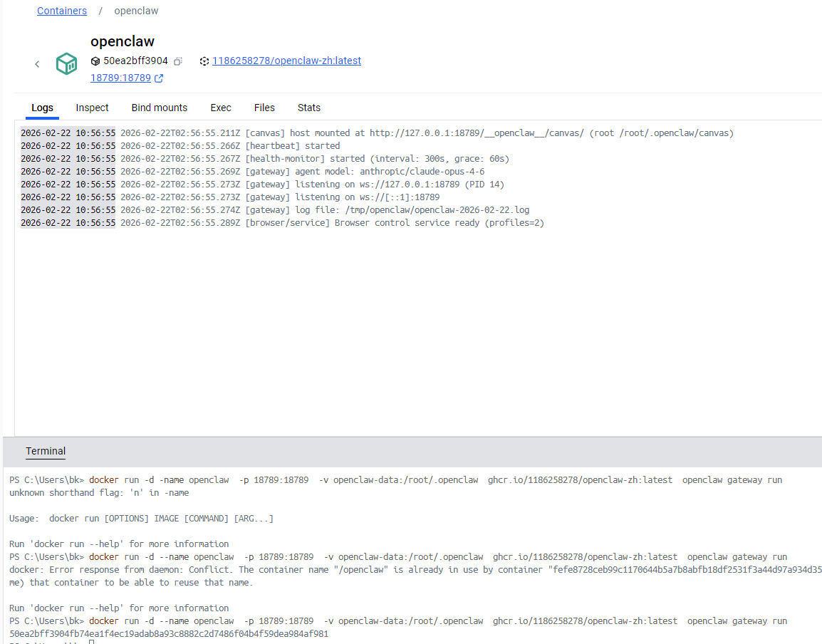
Task: Click the terminal cursor prompt at bottom
Action: pyautogui.click(x=92, y=642)
